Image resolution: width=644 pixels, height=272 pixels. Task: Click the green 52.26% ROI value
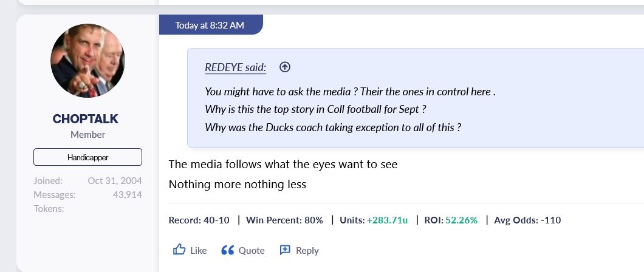[461, 220]
